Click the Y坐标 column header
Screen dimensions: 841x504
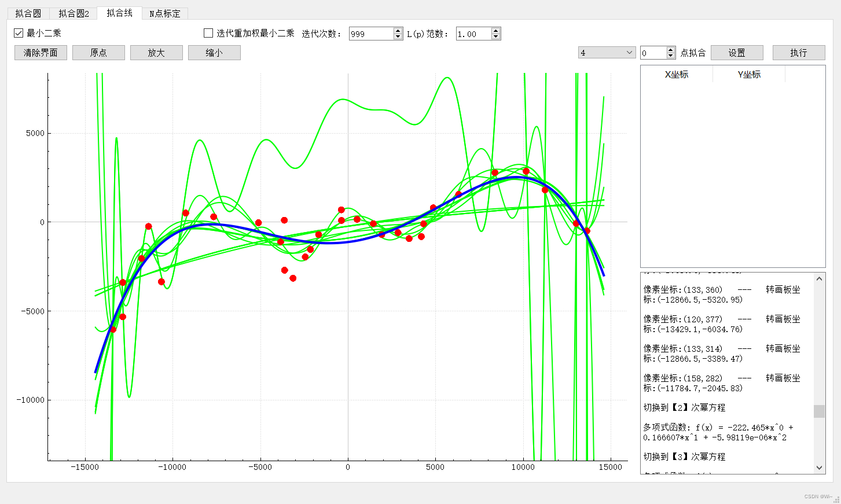[x=749, y=75]
